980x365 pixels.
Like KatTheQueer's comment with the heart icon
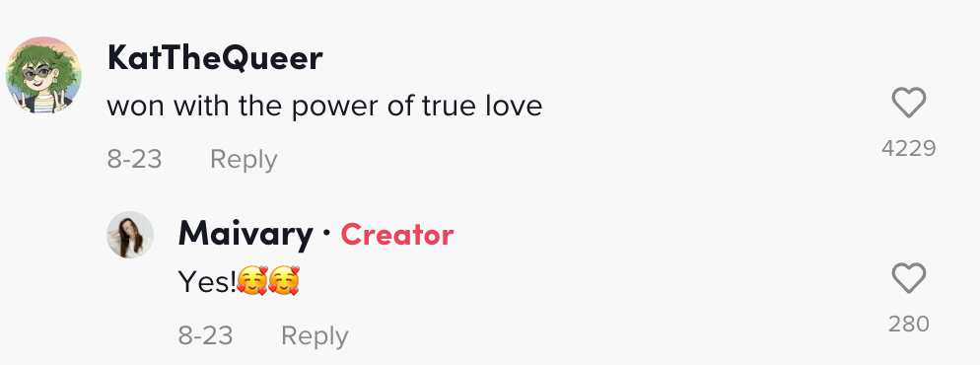point(908,103)
